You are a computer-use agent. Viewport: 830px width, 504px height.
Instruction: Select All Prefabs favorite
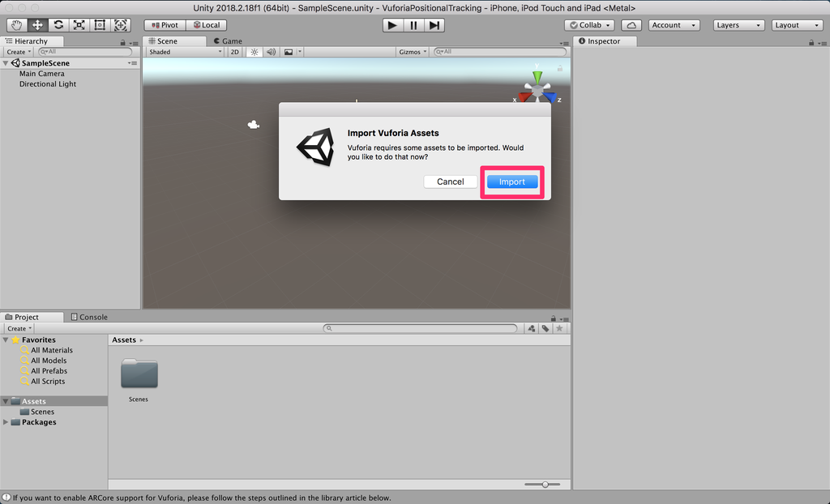pyautogui.click(x=49, y=370)
